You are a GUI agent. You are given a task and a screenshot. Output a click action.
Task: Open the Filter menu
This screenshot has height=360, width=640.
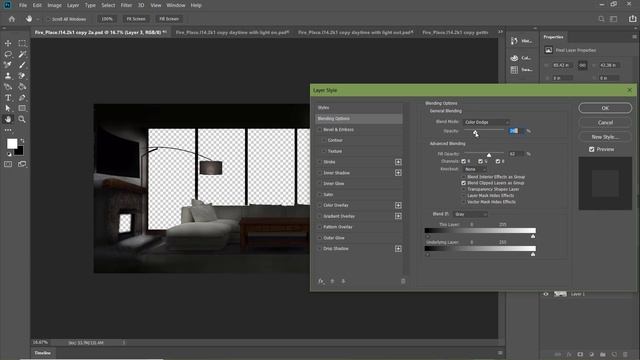(126, 5)
